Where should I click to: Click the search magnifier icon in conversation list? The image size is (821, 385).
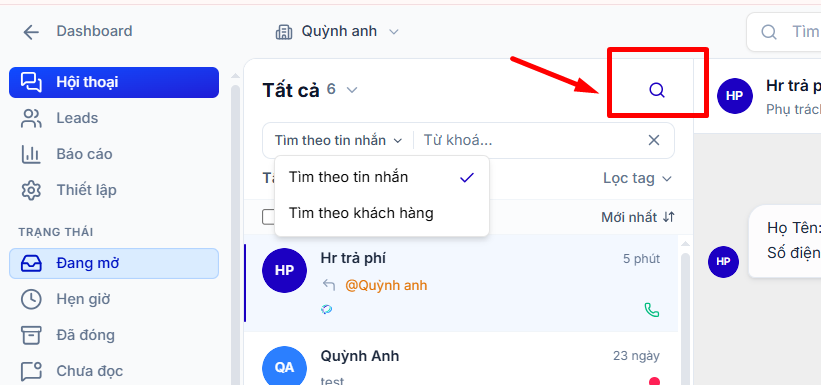click(x=657, y=91)
